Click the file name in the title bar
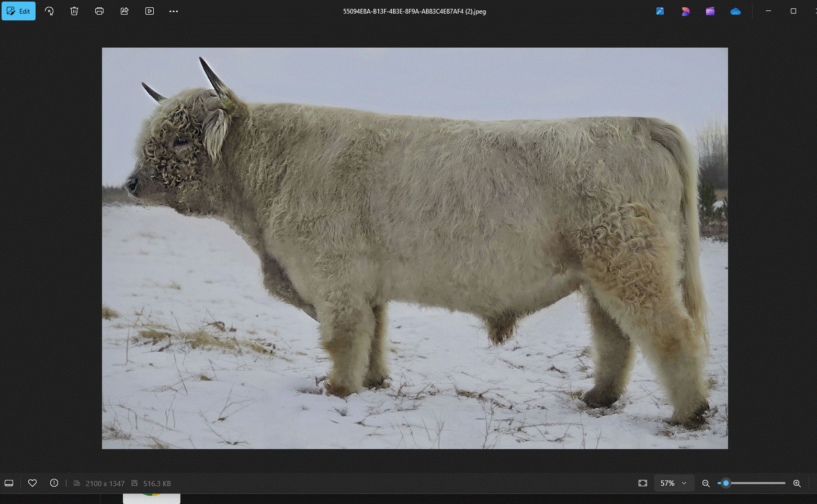Screen dimensions: 817x504 pyautogui.click(x=414, y=12)
